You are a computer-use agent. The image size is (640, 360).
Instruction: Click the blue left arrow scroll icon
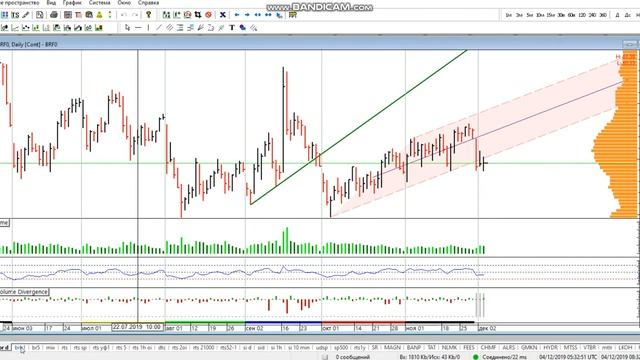pyautogui.click(x=237, y=15)
